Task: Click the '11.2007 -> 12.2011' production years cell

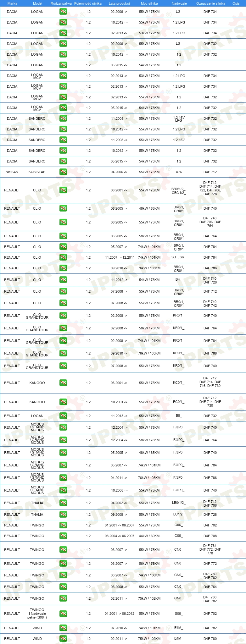Action: tap(120, 257)
